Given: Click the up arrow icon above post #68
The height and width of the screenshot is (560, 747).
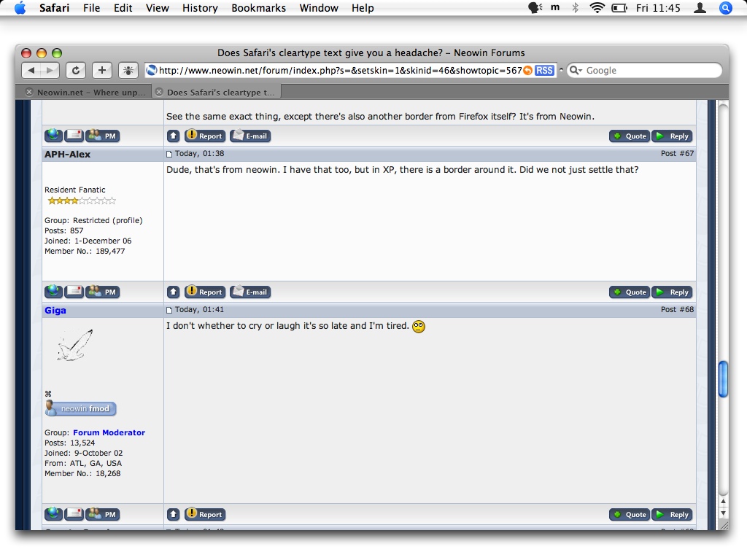Looking at the screenshot, I should (174, 292).
